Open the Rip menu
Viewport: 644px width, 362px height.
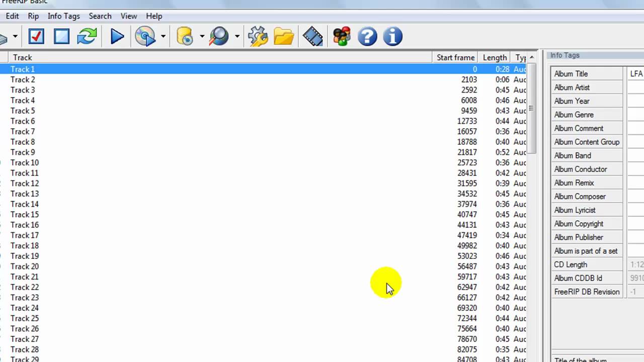(33, 16)
